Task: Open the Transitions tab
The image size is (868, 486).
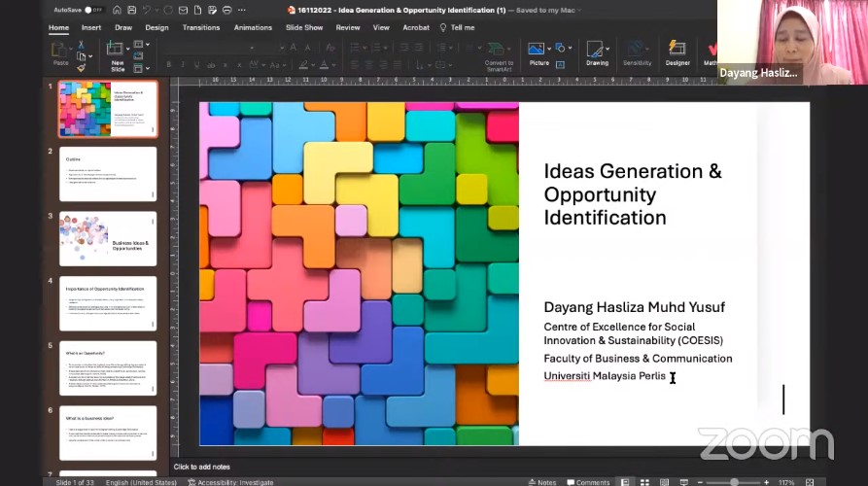Action: [201, 27]
